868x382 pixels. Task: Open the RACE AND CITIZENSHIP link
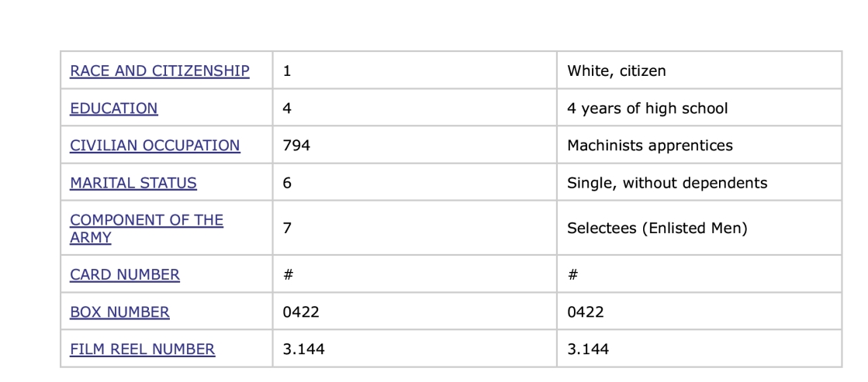point(159,71)
